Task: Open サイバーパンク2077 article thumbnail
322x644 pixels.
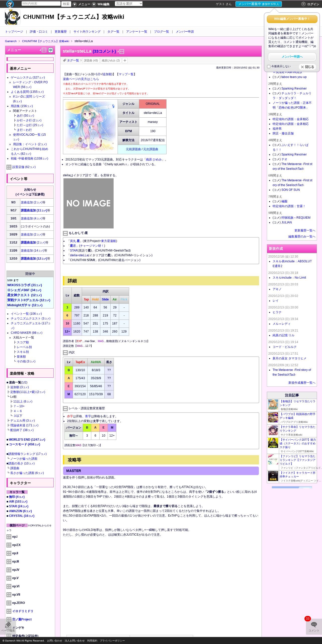Action: pyautogui.click(x=273, y=443)
